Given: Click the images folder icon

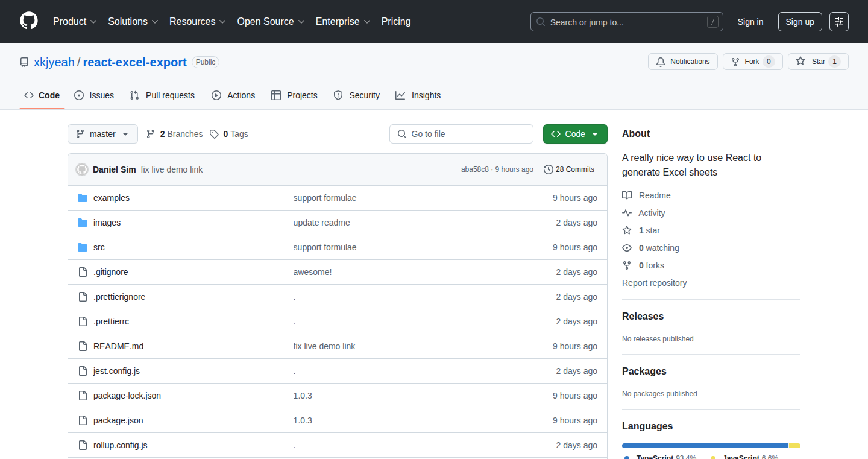Looking at the screenshot, I should 83,223.
